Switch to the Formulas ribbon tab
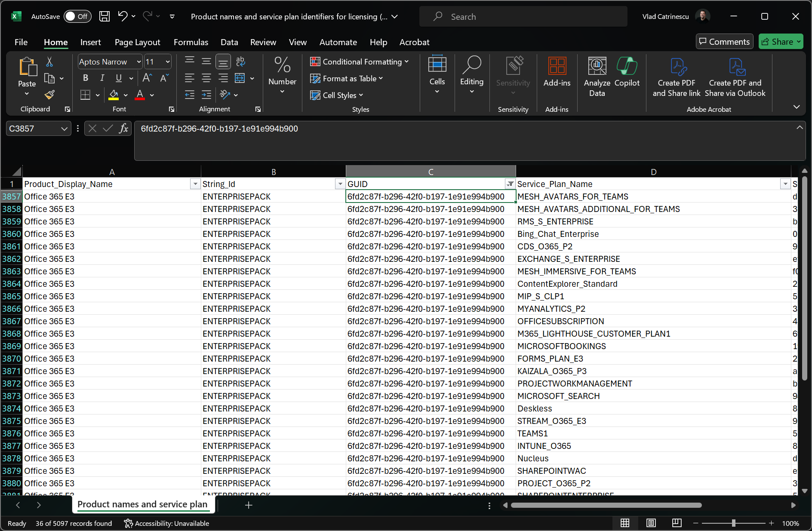Image resolution: width=812 pixels, height=531 pixels. click(x=191, y=42)
